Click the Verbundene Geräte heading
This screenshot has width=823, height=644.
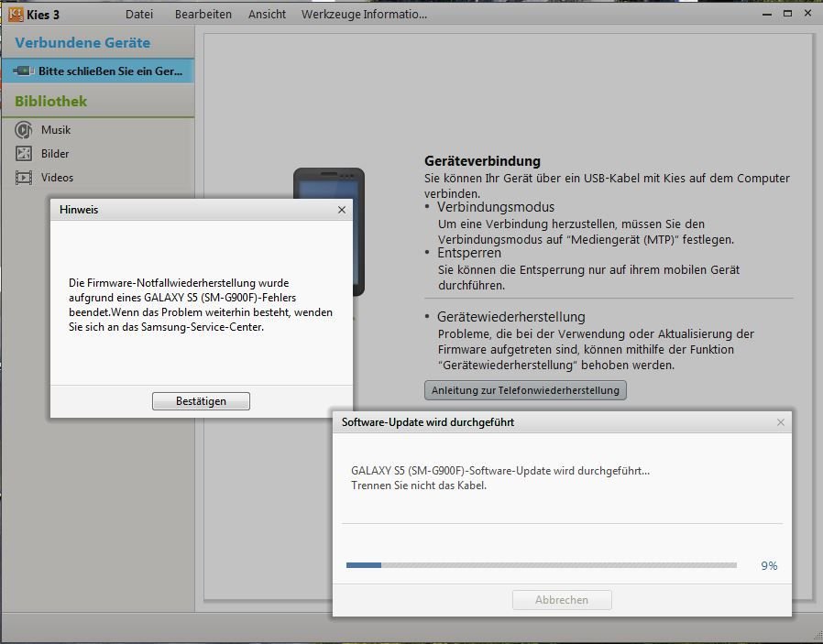click(x=82, y=43)
